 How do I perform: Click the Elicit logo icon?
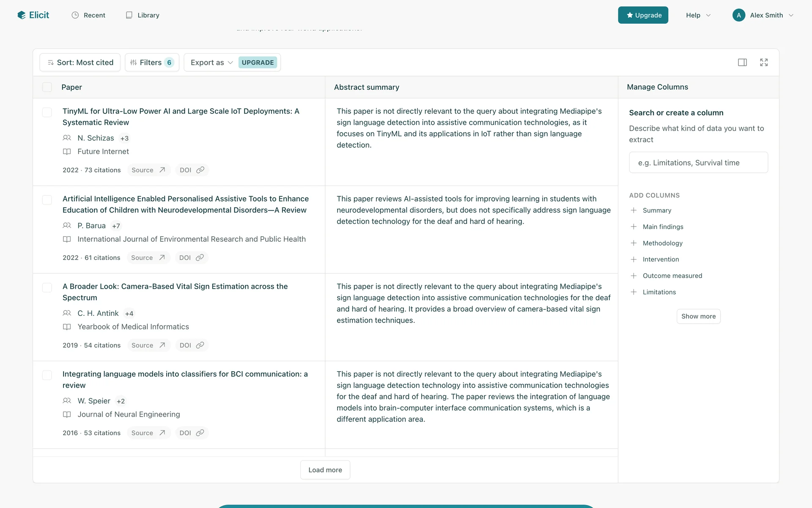coord(22,15)
